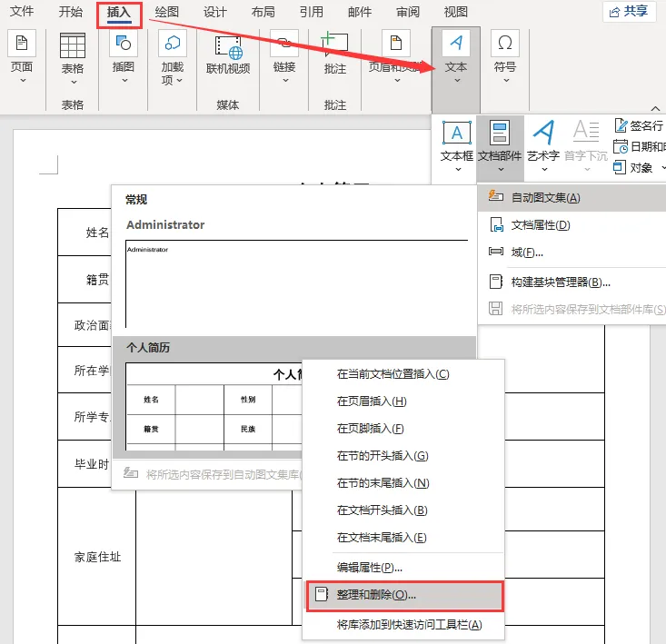
Task: Select 整理和删除(O)... option
Action: point(405,595)
